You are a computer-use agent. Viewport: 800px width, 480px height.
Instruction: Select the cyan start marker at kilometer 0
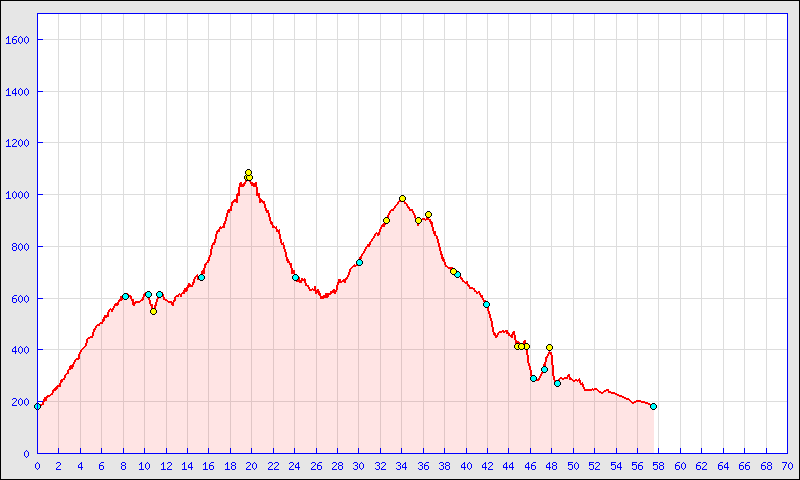click(x=37, y=407)
